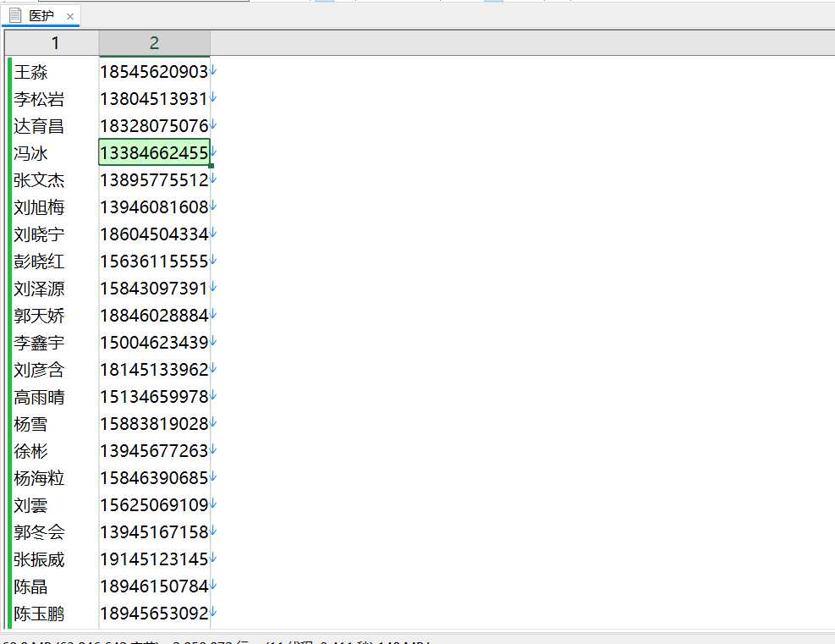Select the name cell 刘彦含
Viewport: 835px width, 644px height.
tap(39, 370)
